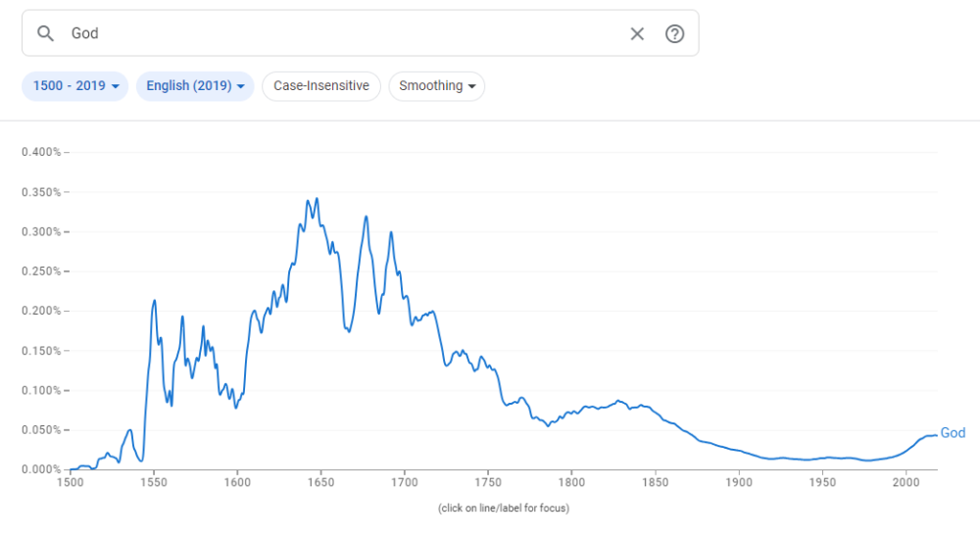Click the graph line spike near 1550
The image size is (980, 538).
[154, 301]
